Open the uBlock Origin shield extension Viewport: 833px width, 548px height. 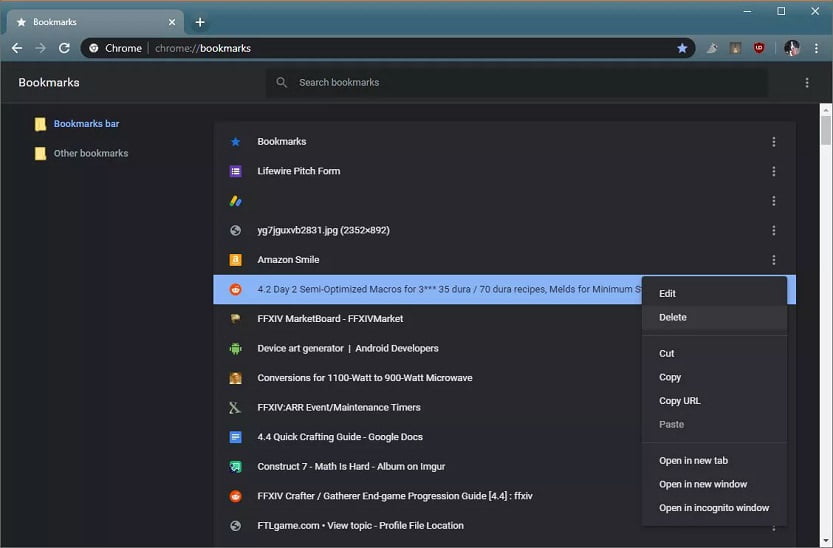759,48
